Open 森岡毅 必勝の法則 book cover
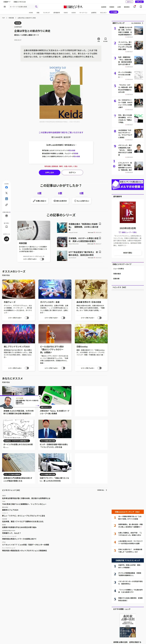Screen dimensions: 146x644 click(128, 626)
